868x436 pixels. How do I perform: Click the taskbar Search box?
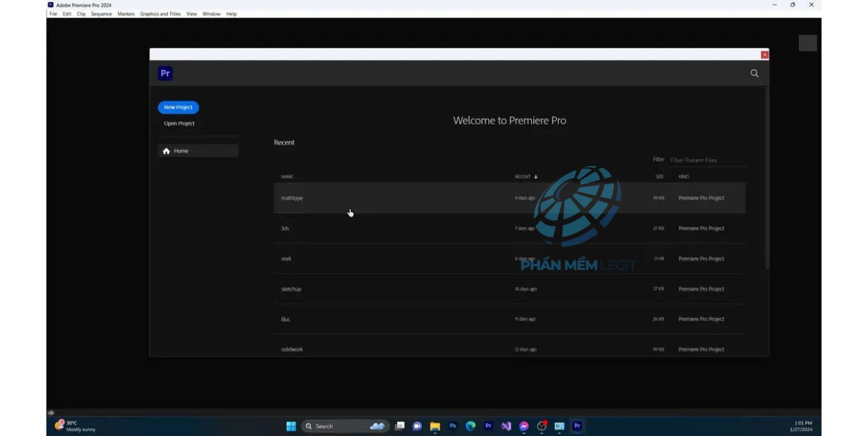345,426
